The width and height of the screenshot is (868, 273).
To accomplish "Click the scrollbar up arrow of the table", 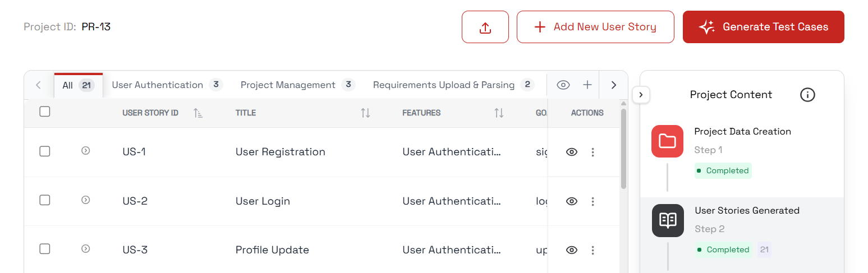I will [623, 103].
